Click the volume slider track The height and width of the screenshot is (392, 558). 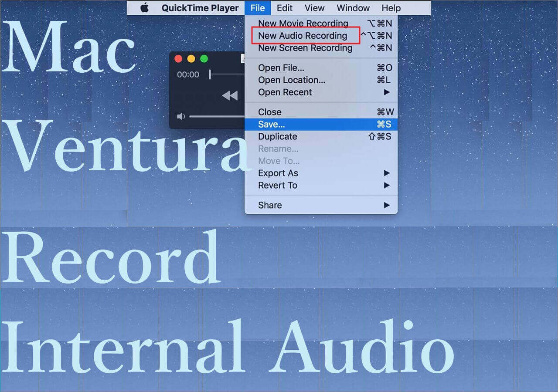click(217, 116)
